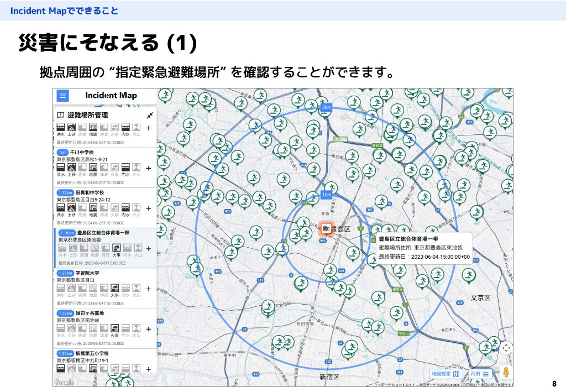This screenshot has height=392, width=566.
Task: Open the 地図設定 map settings
Action: 447,373
